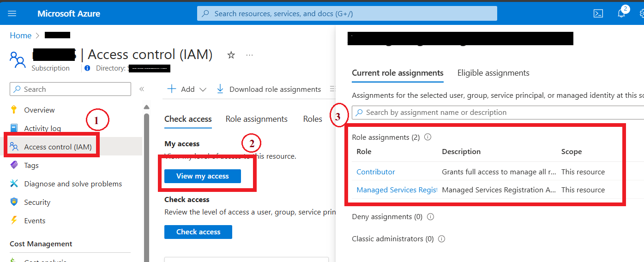The width and height of the screenshot is (644, 262).
Task: Click the Description column header
Action: (461, 151)
